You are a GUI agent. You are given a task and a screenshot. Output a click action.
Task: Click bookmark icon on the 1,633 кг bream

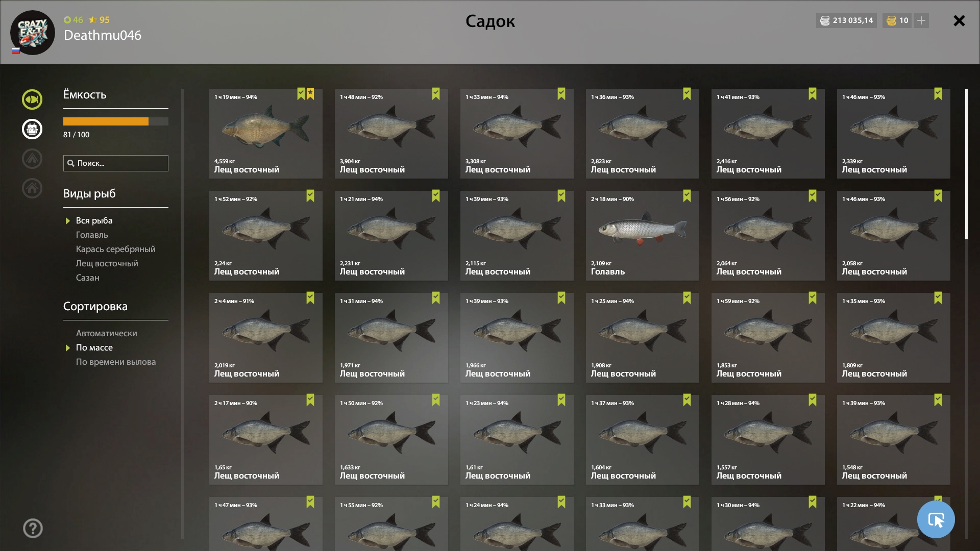[436, 400]
